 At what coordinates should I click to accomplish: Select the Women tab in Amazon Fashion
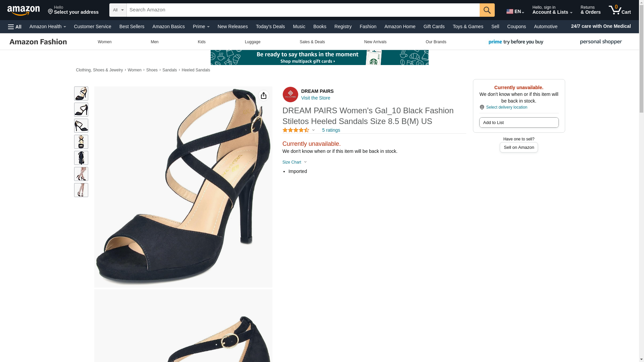(104, 42)
